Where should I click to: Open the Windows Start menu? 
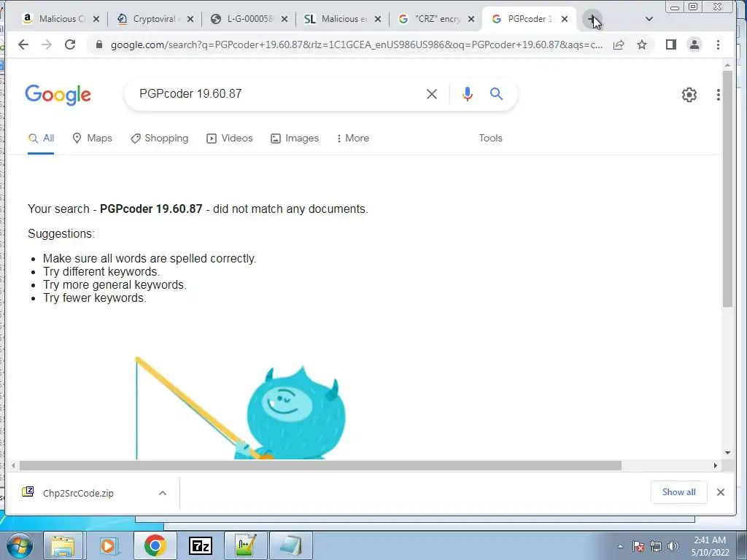click(20, 545)
